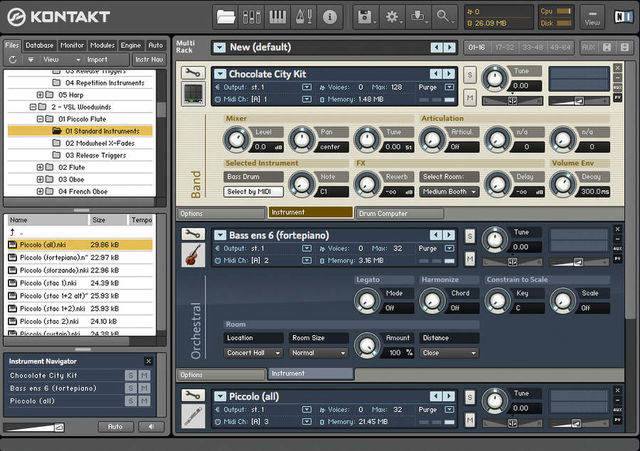Close the Instrument Navigator panel
This screenshot has height=451, width=640.
(x=149, y=361)
